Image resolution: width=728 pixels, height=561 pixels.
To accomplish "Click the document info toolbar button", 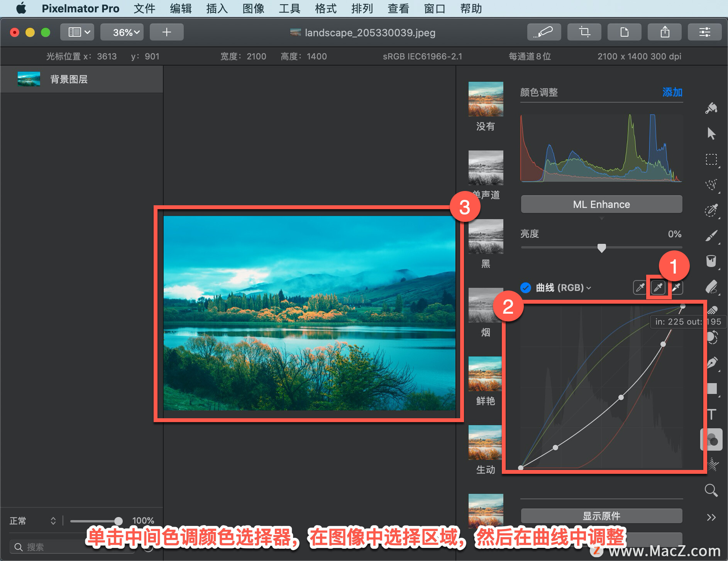I will pos(624,32).
